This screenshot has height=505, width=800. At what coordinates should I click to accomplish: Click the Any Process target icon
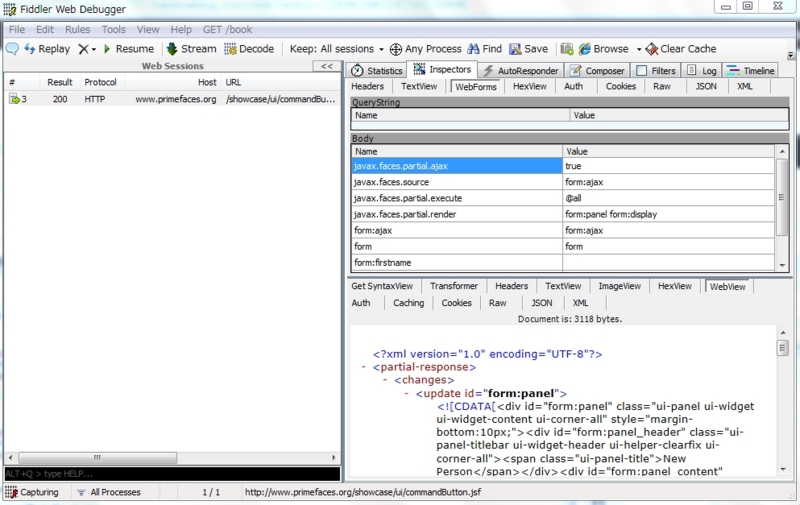coord(395,49)
